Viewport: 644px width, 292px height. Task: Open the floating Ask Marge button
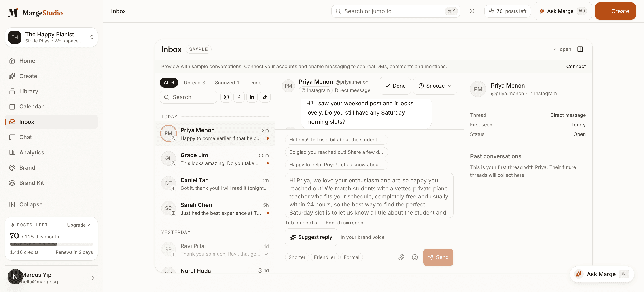[x=602, y=274]
